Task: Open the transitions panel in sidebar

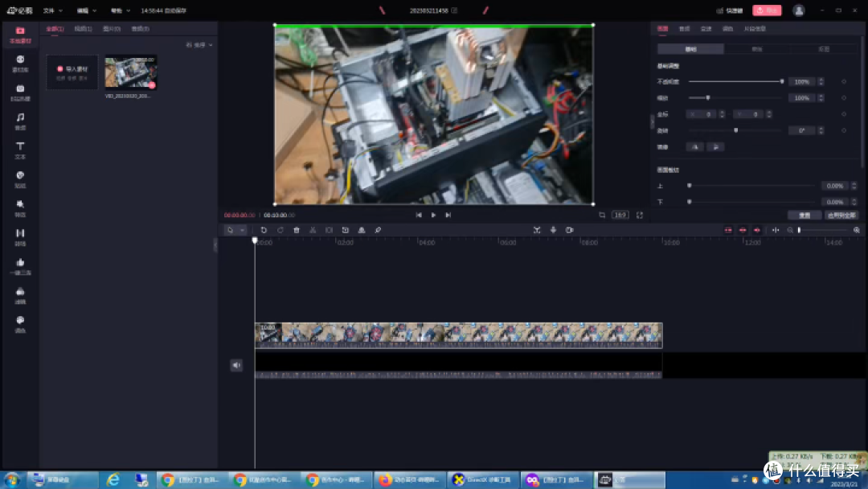Action: [20, 237]
